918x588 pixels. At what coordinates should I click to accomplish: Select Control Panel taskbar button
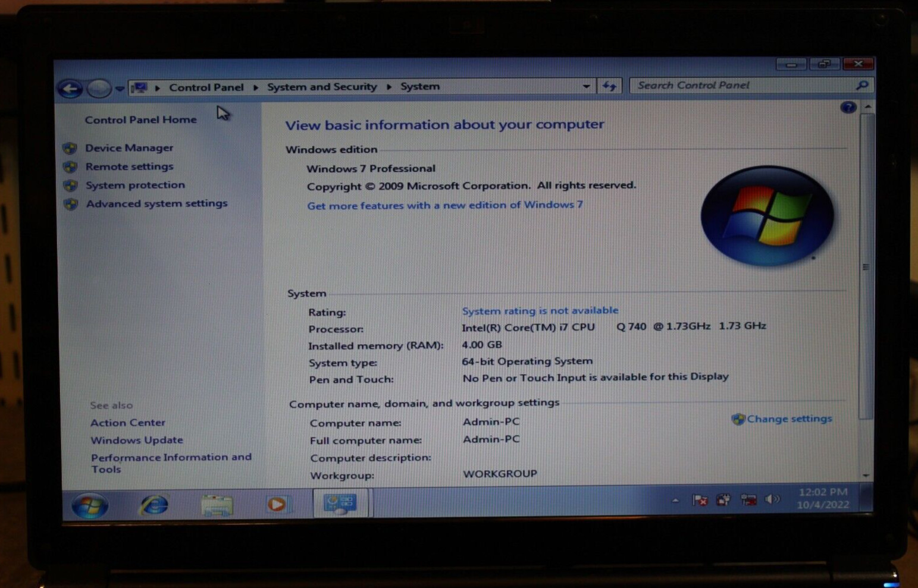click(x=341, y=504)
